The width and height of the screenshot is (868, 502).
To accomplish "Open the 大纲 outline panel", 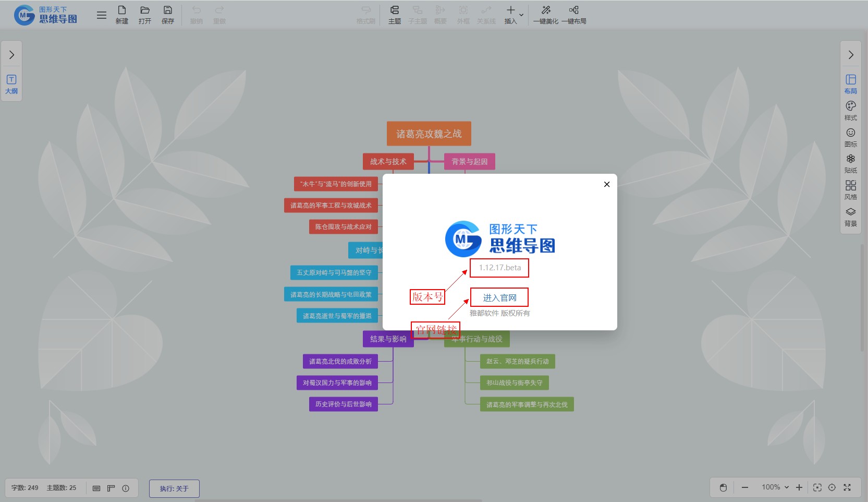I will (11, 84).
